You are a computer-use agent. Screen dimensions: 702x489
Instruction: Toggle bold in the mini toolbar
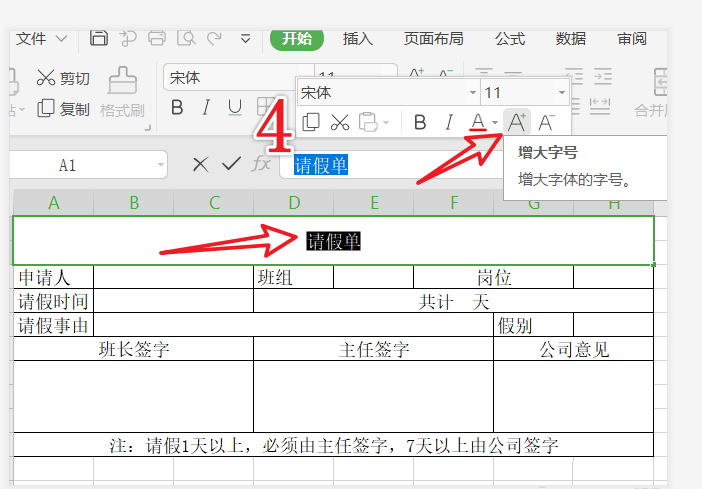(x=420, y=122)
